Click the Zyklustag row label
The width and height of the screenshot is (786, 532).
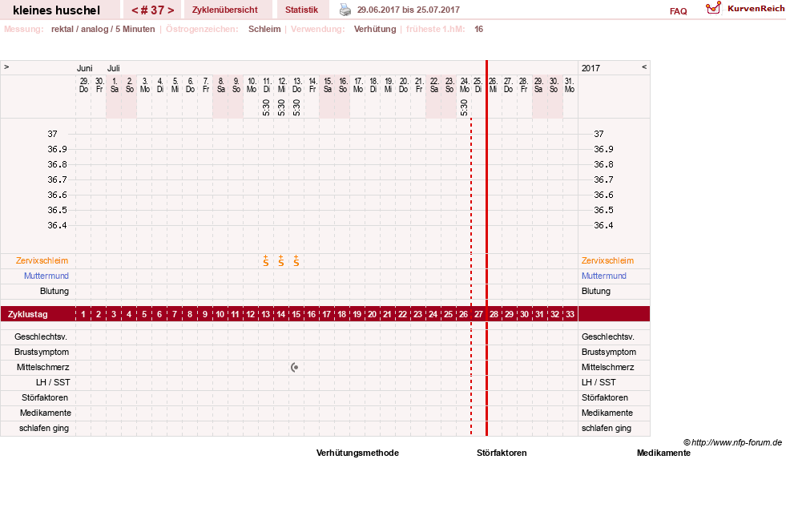27,314
